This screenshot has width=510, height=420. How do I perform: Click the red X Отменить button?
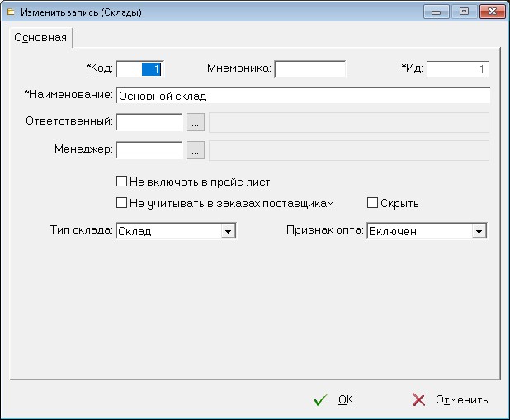pyautogui.click(x=450, y=400)
